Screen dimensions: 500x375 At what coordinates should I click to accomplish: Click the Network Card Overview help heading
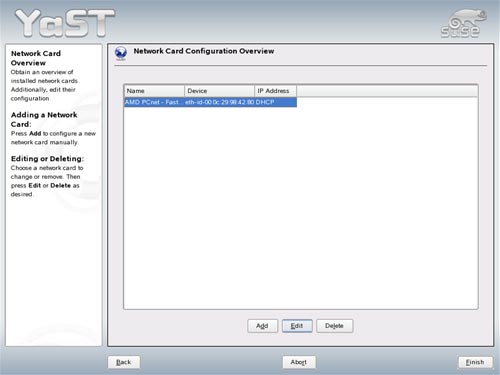click(x=36, y=58)
